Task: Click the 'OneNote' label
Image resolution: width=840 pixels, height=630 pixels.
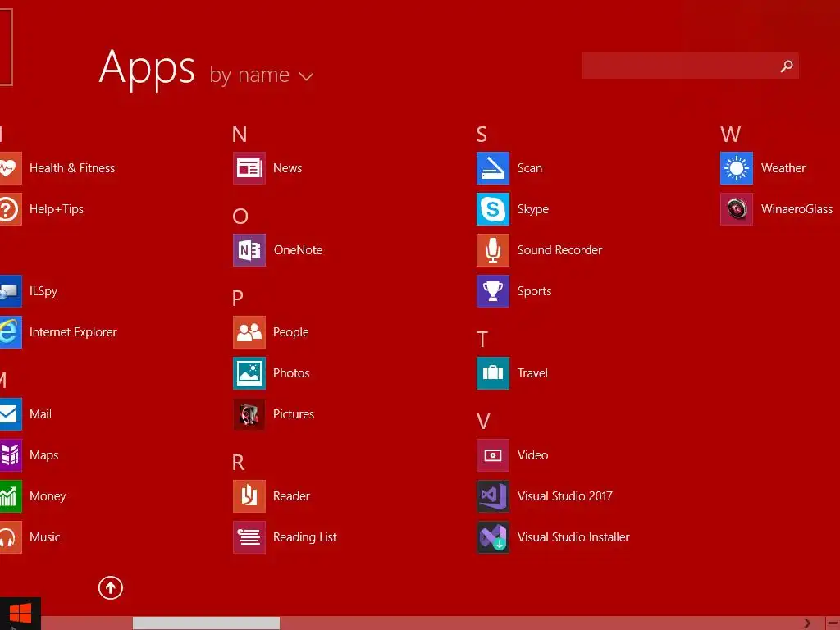Action: (298, 250)
